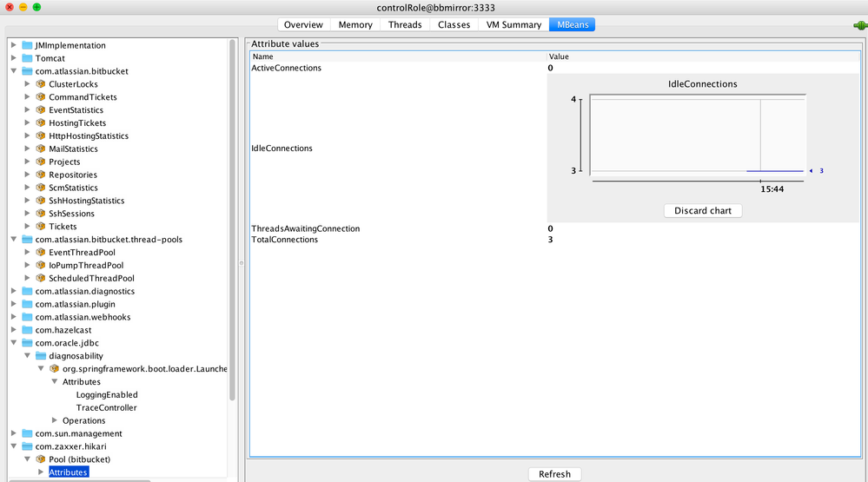Click the Value column header

(x=703, y=56)
